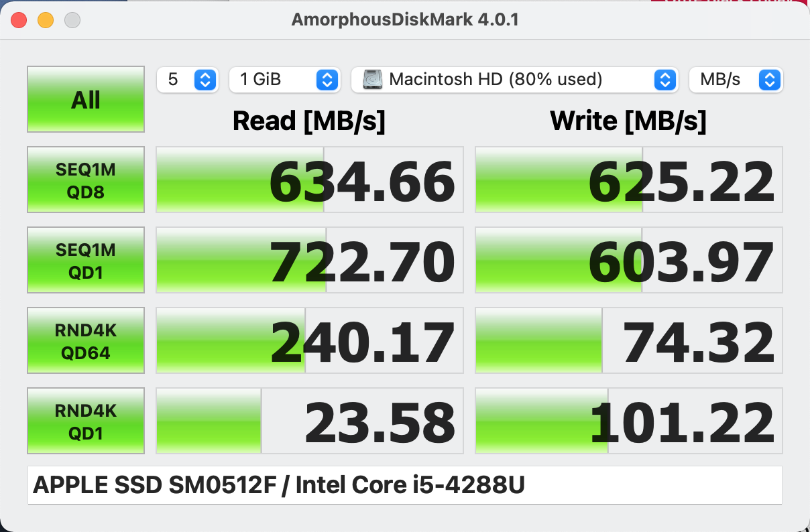Click the yellow minimize window button

point(46,20)
